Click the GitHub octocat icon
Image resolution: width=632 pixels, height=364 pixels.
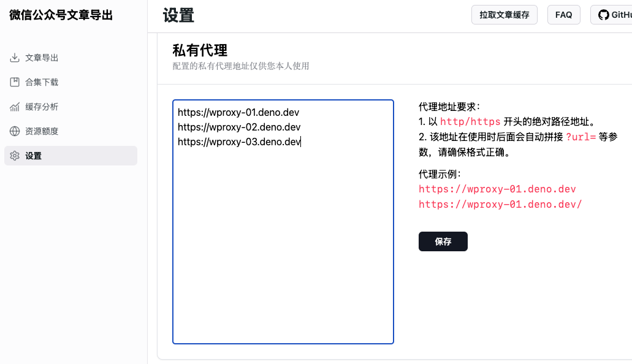603,15
